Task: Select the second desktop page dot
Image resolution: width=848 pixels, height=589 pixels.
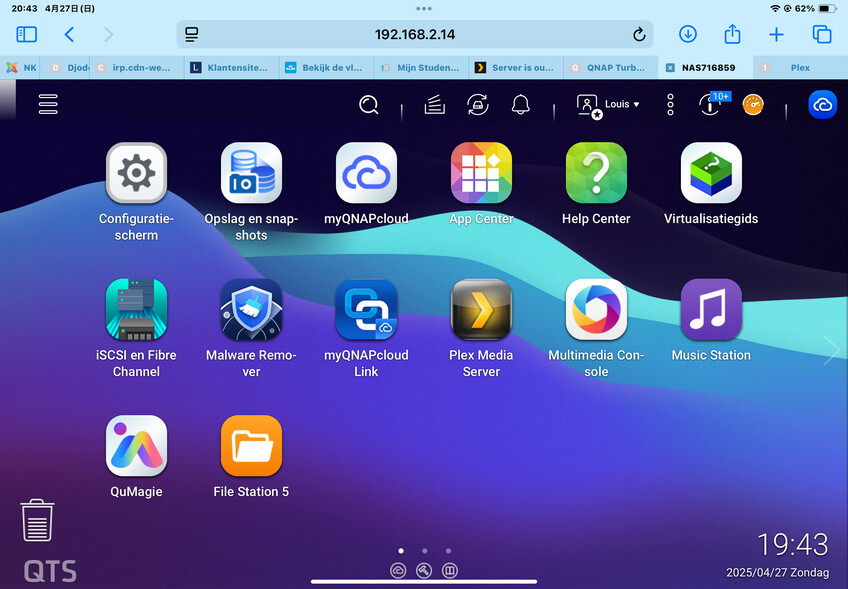Action: [425, 551]
